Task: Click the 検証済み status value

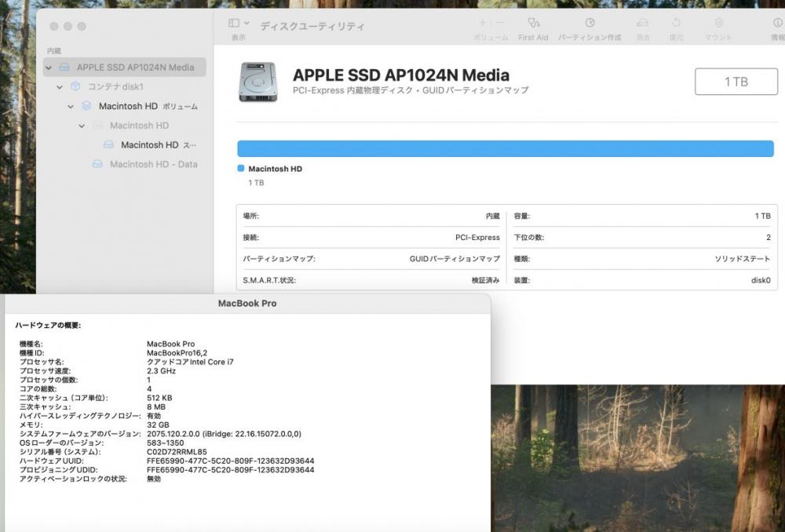Action: coord(486,280)
